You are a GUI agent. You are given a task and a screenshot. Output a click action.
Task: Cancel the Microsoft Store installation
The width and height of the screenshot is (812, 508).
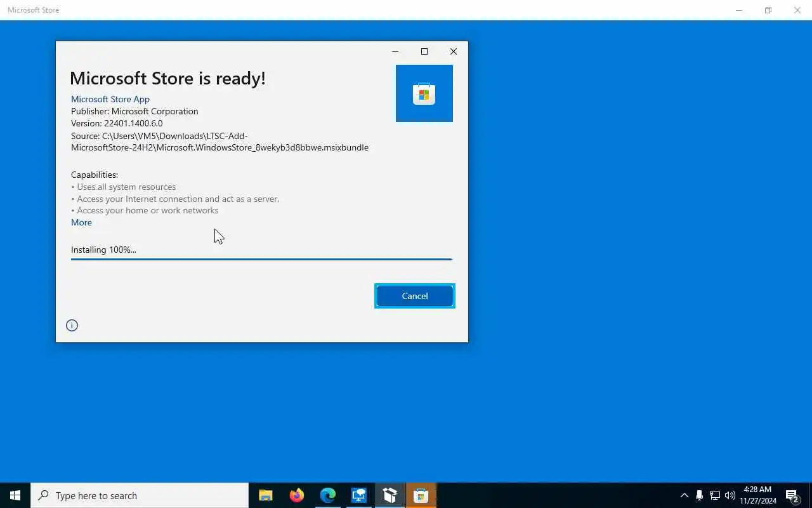415,296
